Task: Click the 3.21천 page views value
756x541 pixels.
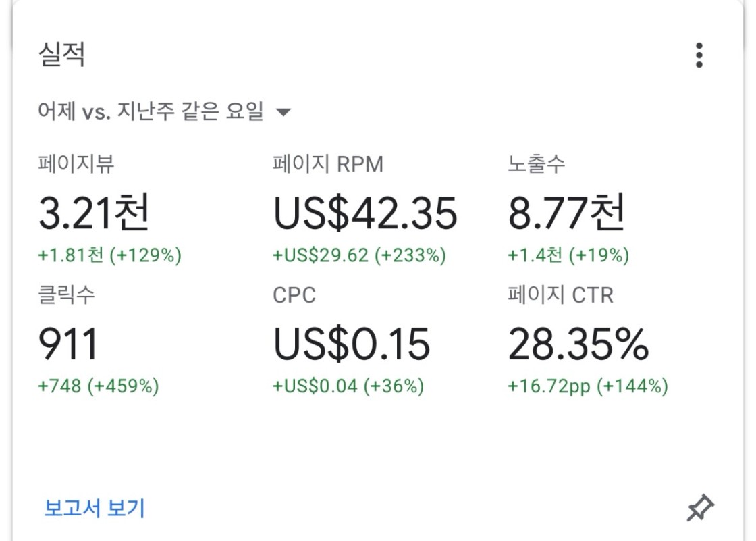Action: tap(94, 213)
